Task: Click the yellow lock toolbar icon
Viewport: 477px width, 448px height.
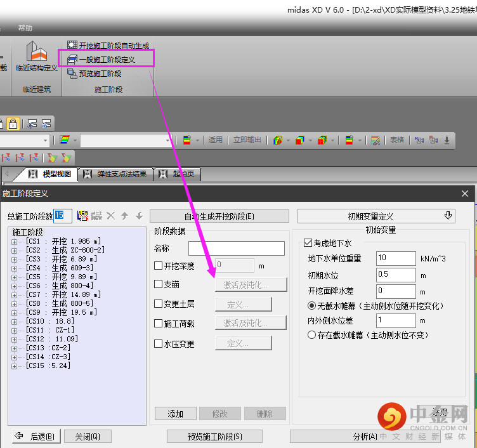Action: point(13,123)
